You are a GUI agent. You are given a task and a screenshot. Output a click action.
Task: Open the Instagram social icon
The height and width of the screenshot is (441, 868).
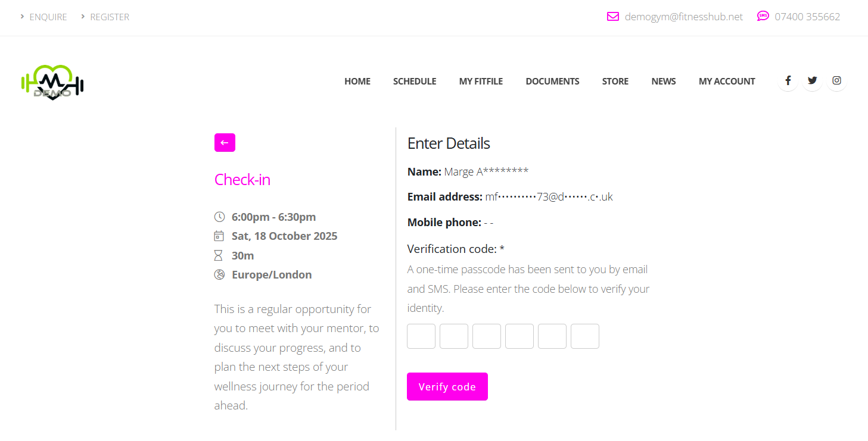point(836,81)
